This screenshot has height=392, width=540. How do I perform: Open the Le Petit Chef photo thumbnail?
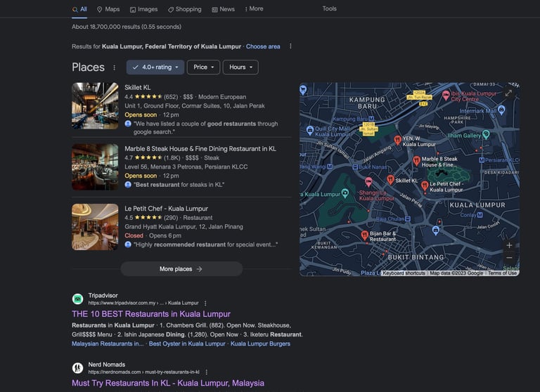pyautogui.click(x=95, y=227)
